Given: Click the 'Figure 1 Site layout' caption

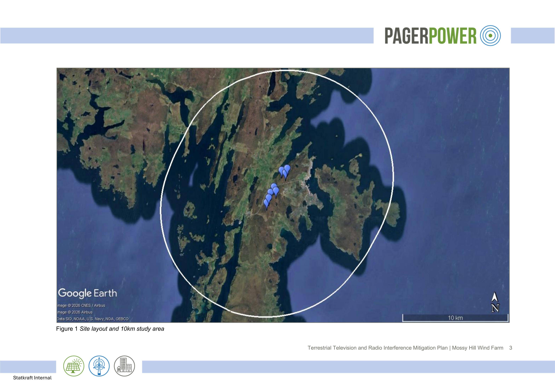Looking at the screenshot, I should (110, 329).
